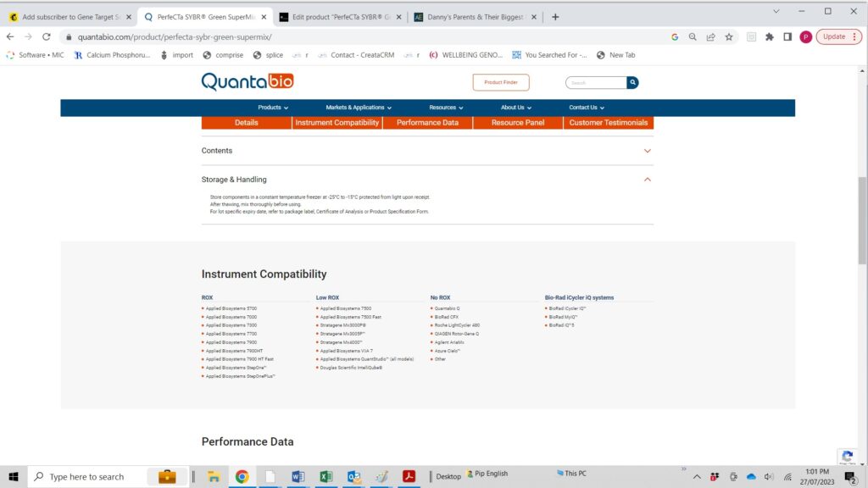Go back to the previous page
This screenshot has width=868, height=488.
[x=10, y=37]
